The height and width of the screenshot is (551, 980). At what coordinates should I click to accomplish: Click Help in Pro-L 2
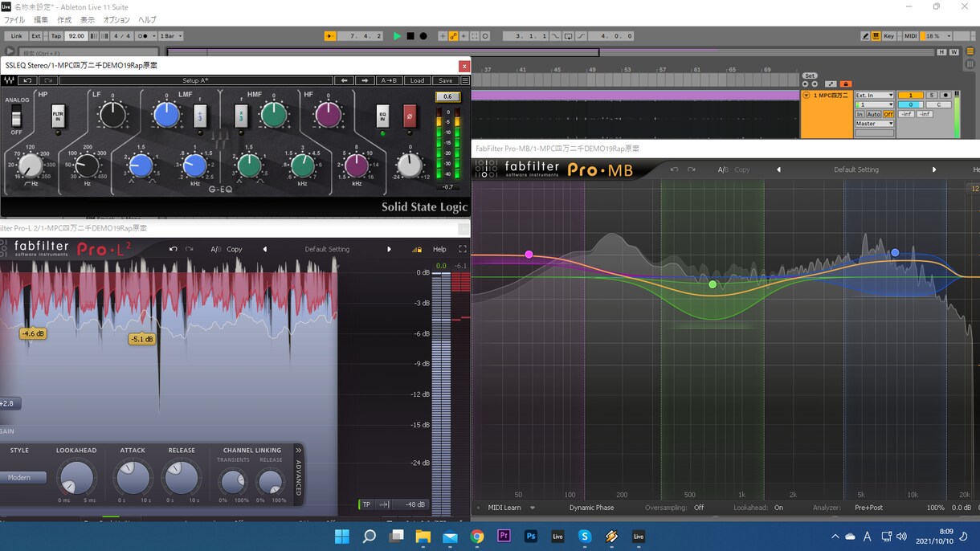(x=439, y=249)
